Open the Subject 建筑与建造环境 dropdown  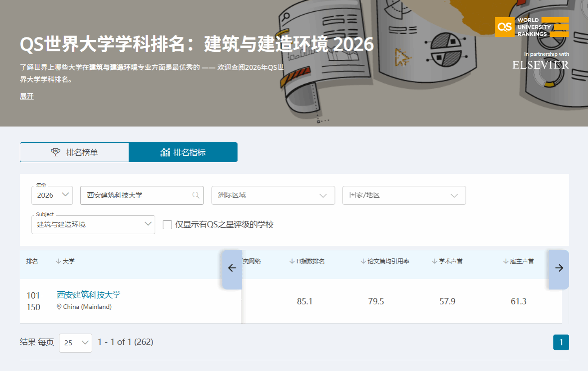click(93, 225)
